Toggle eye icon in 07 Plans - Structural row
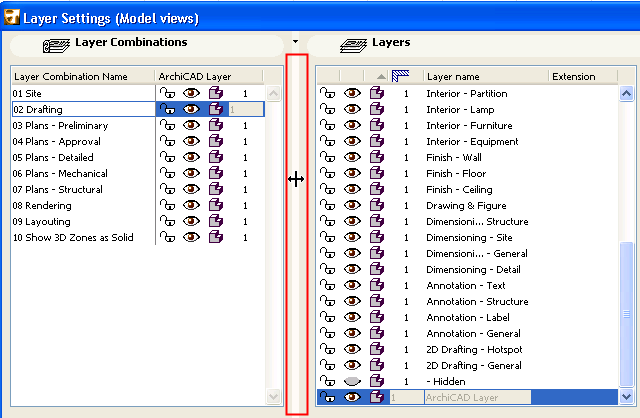The width and height of the screenshot is (640, 418). tap(191, 189)
